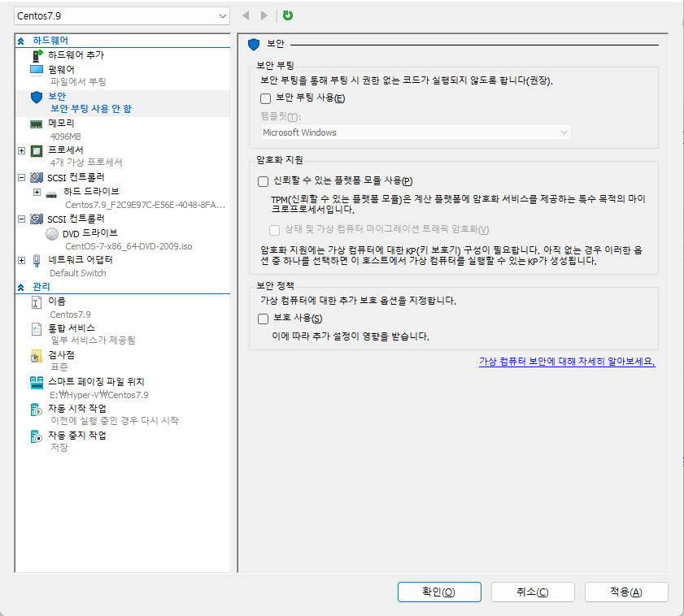
Task: Select the DVD 드라이브 with CentOS ISO
Action: (78, 233)
